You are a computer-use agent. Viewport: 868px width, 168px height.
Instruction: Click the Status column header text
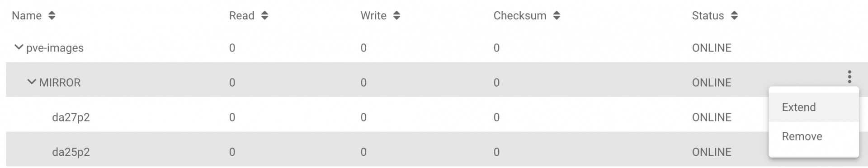point(708,16)
